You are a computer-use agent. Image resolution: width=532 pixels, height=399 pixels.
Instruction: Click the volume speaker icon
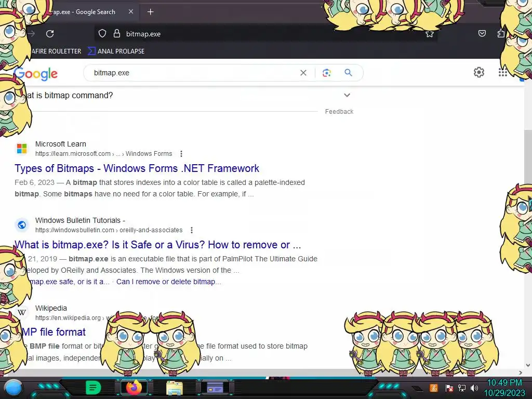(x=474, y=388)
